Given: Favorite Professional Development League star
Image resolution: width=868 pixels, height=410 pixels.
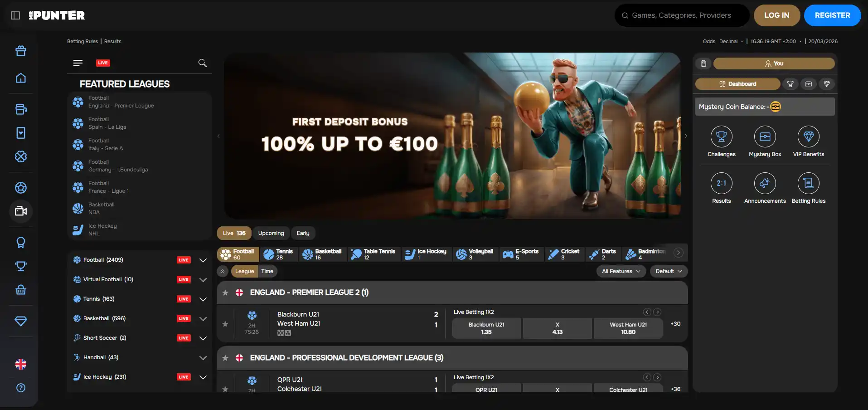Looking at the screenshot, I should [x=225, y=358].
